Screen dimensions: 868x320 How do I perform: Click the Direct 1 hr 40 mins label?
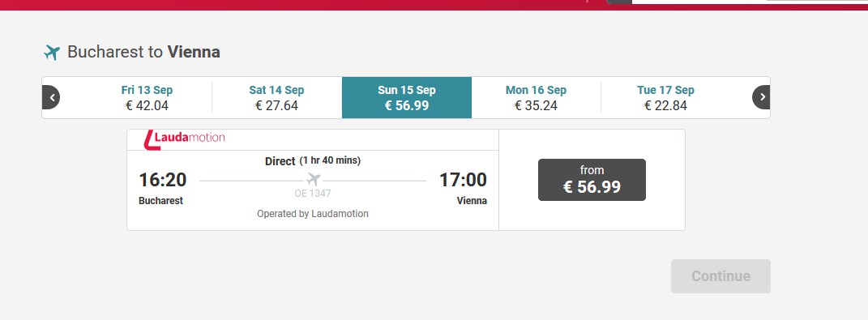click(313, 161)
